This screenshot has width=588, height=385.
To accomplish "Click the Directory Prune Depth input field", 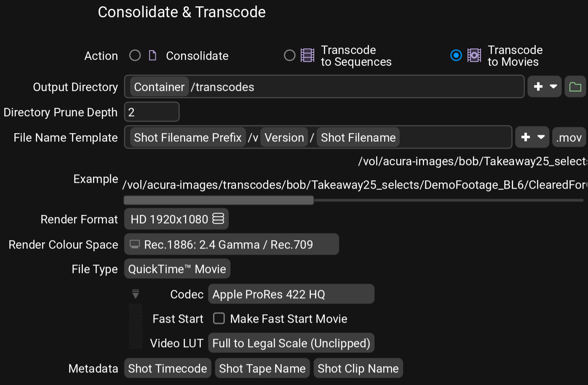I will pyautogui.click(x=152, y=112).
